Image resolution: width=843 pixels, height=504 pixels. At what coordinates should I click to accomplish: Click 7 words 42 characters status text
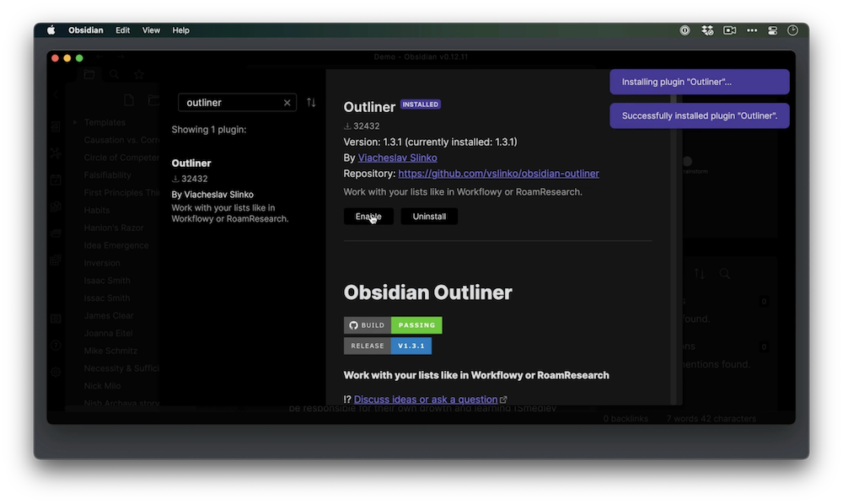click(711, 419)
